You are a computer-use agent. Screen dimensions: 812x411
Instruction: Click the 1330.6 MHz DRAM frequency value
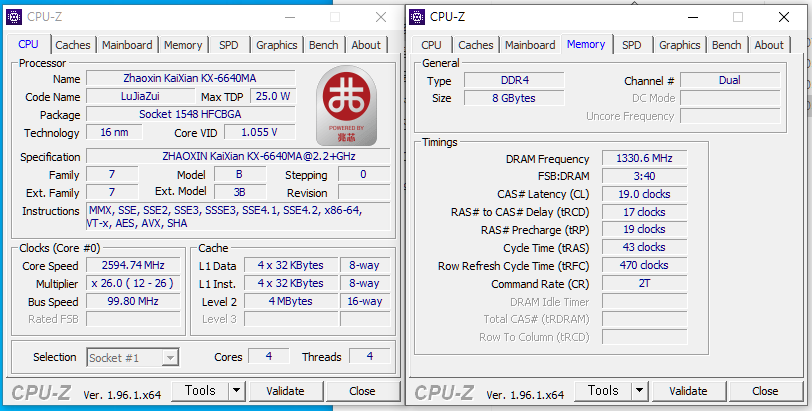645,158
